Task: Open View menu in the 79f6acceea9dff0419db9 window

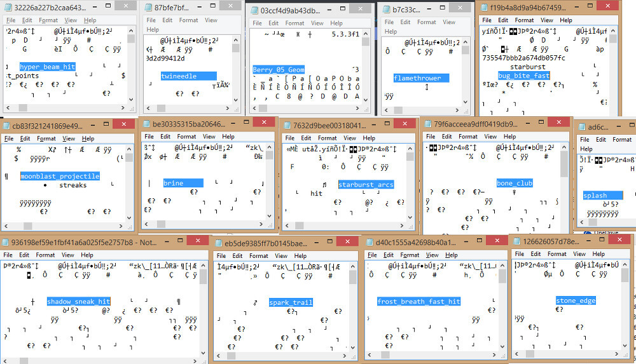Action: pos(490,137)
